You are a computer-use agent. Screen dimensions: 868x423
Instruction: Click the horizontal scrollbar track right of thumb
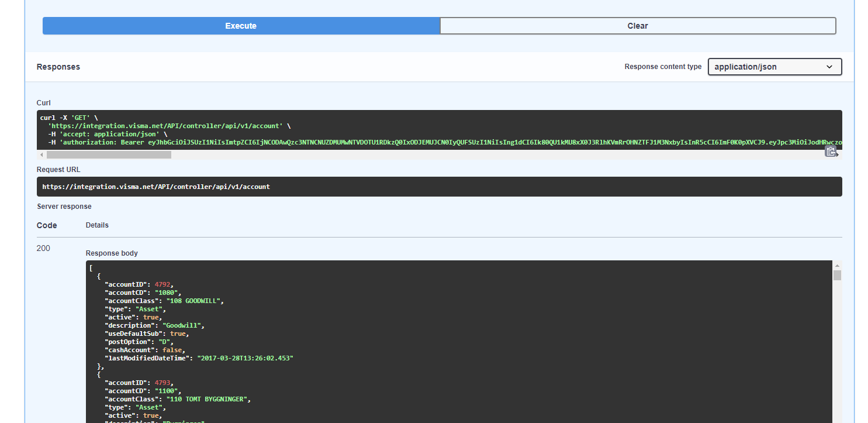[468, 155]
